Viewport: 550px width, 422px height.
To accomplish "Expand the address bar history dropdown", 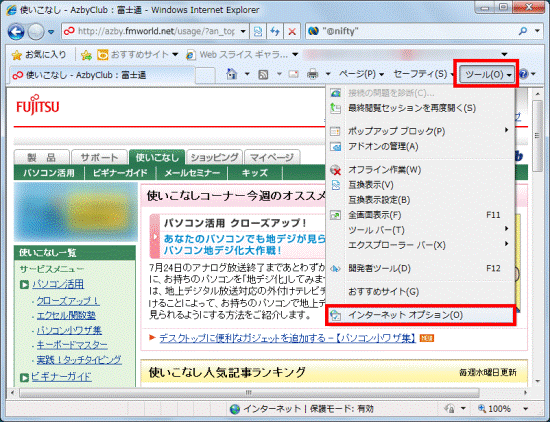I will click(x=243, y=32).
